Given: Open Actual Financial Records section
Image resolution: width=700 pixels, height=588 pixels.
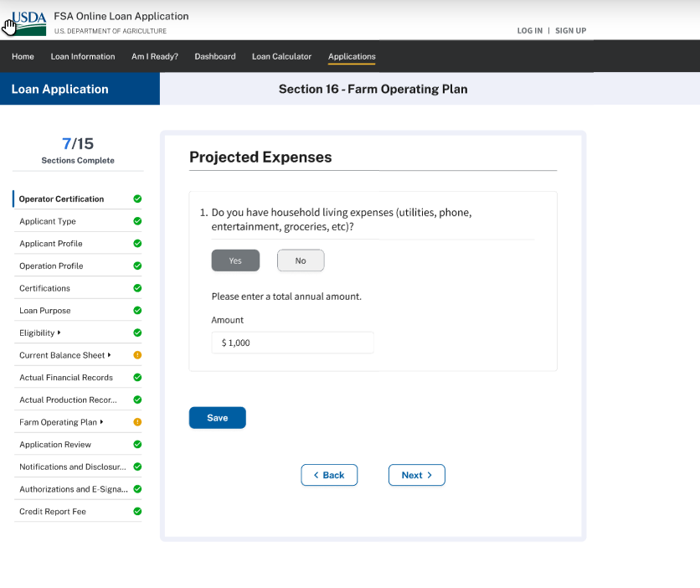Looking at the screenshot, I should pyautogui.click(x=66, y=378).
